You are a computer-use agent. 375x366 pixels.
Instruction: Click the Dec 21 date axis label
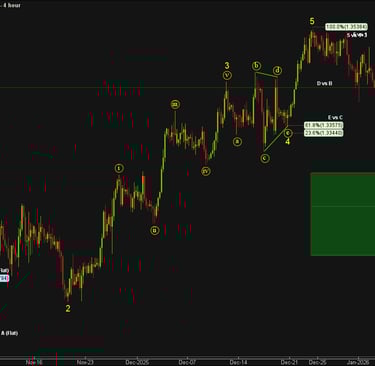289,362
